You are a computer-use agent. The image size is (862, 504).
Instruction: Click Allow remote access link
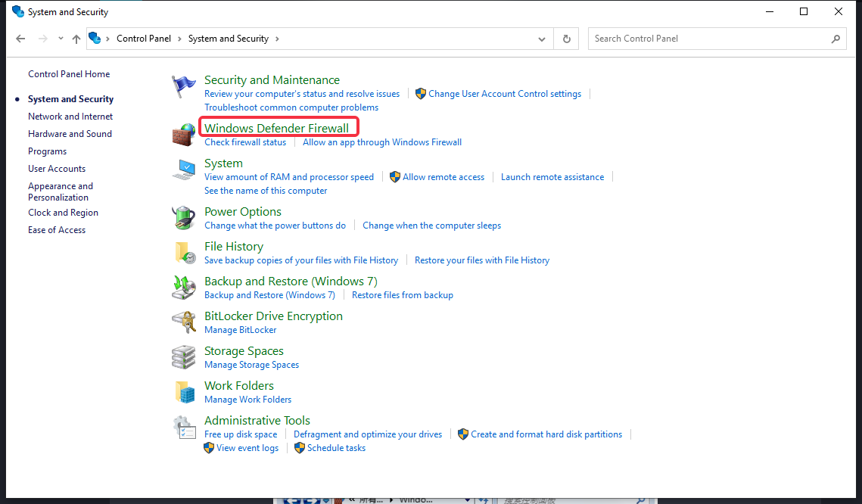coord(443,177)
